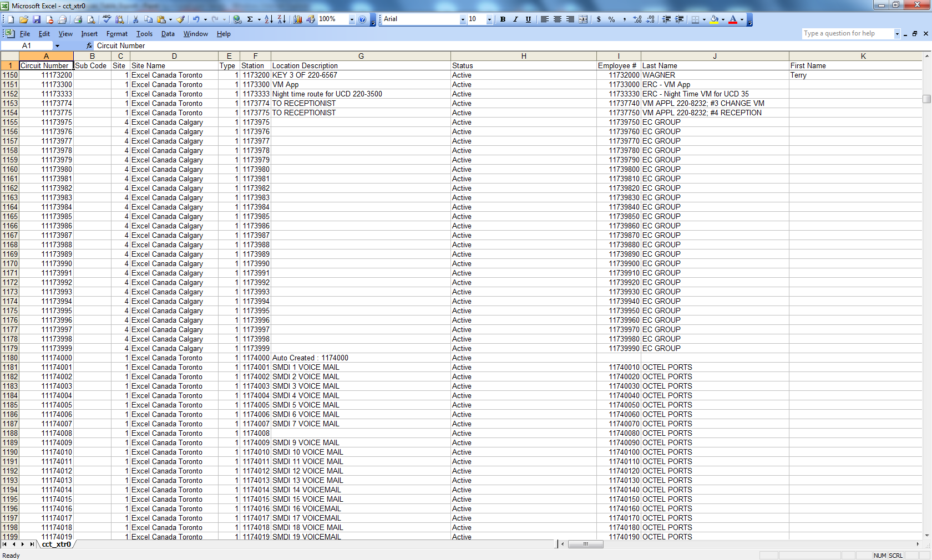Select column D header
Viewport: 932px width, 560px height.
(x=174, y=56)
